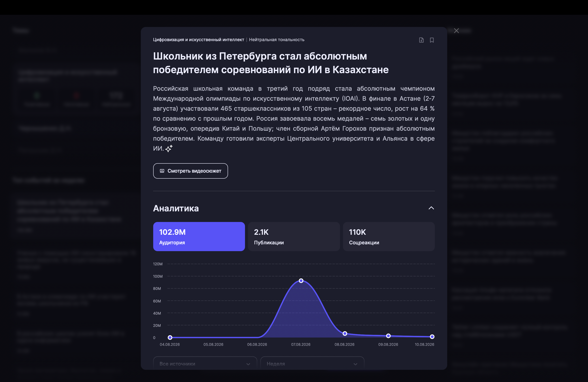The image size is (588, 382).
Task: Click chart point for 04.08.2026
Action: pos(170,337)
